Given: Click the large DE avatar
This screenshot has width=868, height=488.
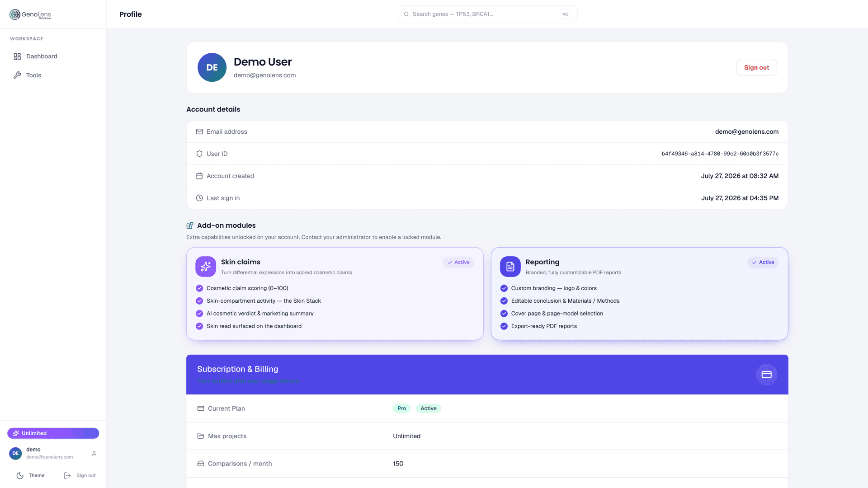Looking at the screenshot, I should [212, 67].
